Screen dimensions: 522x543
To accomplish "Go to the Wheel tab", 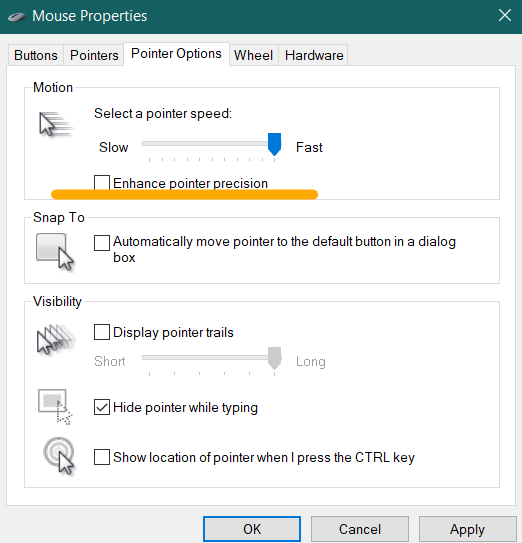I will point(254,55).
